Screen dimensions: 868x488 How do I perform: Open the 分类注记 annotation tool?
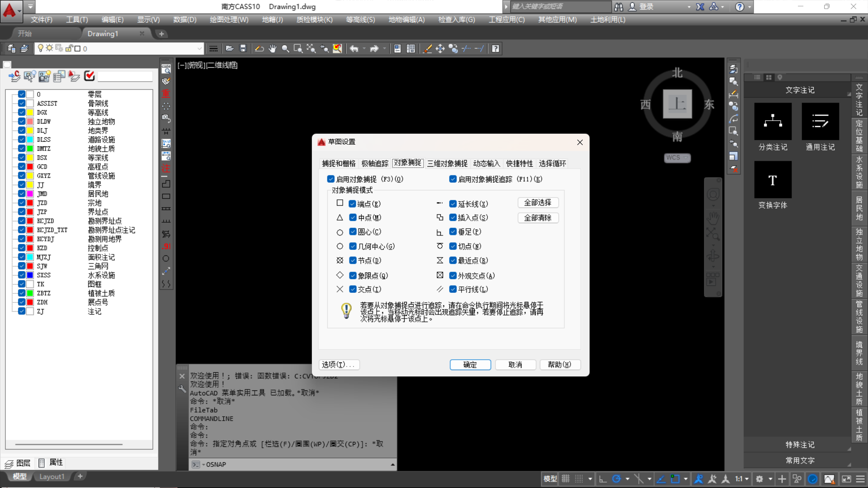[773, 122]
